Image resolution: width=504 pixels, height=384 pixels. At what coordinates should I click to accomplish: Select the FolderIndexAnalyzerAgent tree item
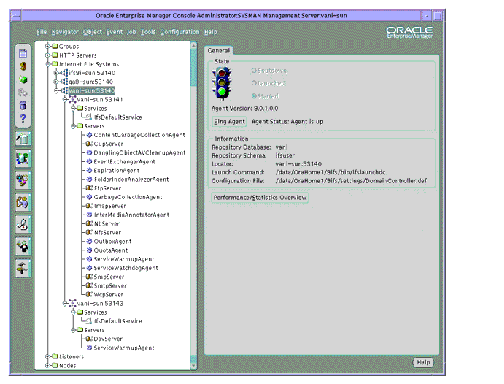point(131,179)
